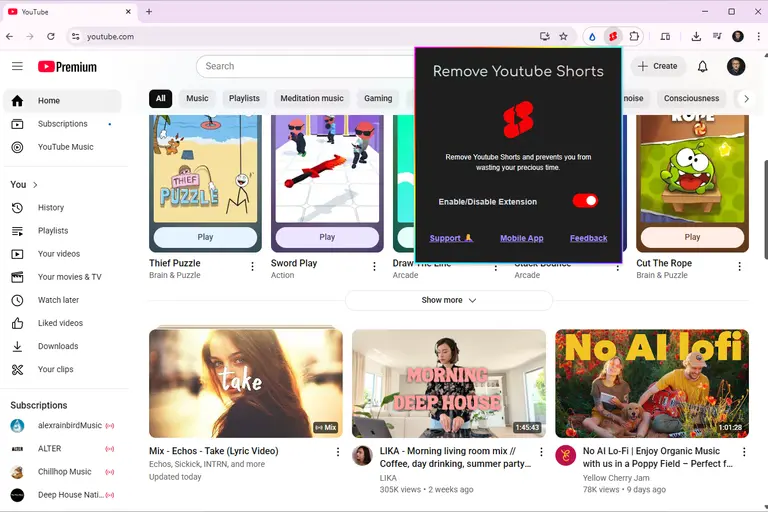Viewport: 768px width, 512px height.
Task: Click the hamburger guide menu icon
Action: pyautogui.click(x=17, y=66)
